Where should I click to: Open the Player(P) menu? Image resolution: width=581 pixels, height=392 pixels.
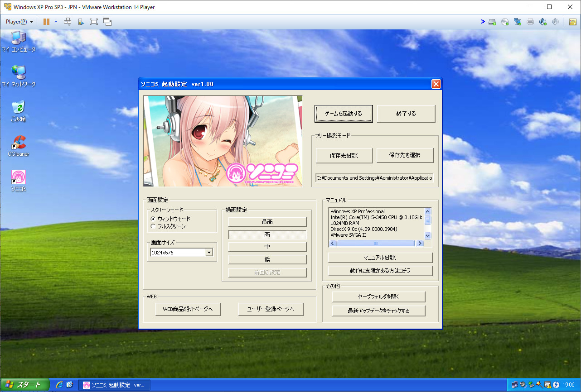(x=19, y=22)
